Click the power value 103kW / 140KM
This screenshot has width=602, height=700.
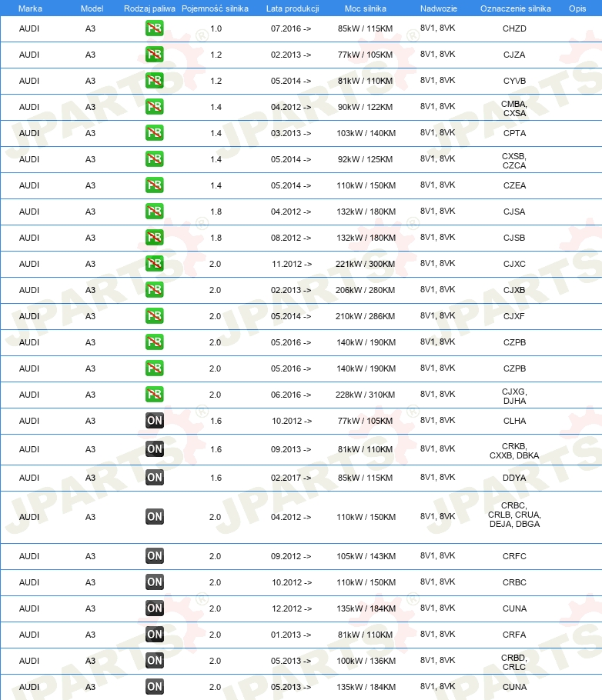[x=366, y=133]
